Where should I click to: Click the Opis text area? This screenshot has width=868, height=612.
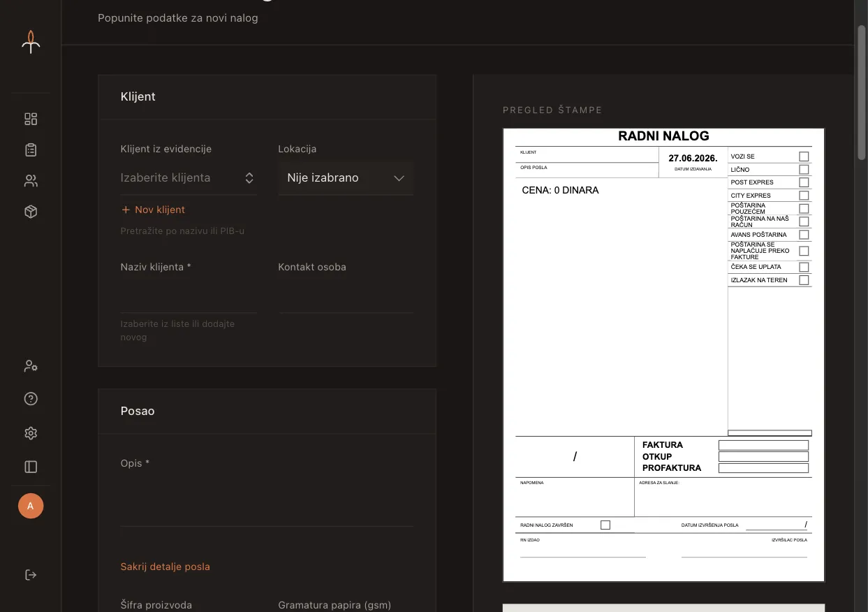click(x=267, y=500)
